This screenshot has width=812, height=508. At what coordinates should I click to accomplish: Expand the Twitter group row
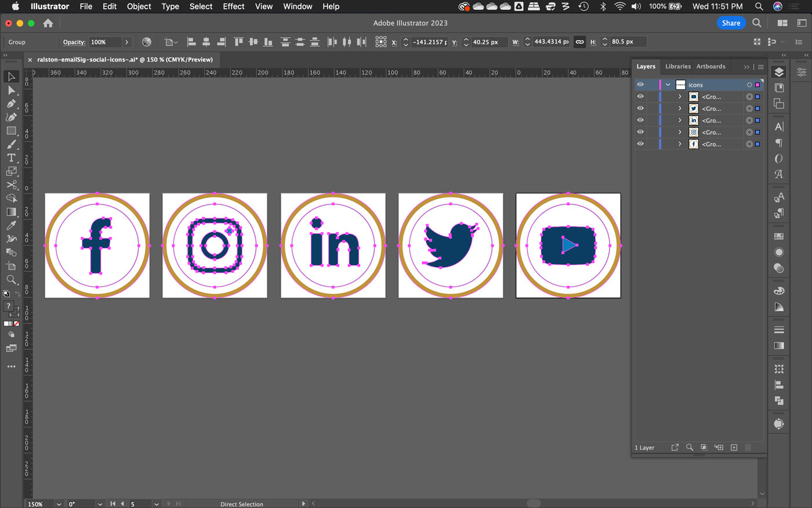click(680, 109)
